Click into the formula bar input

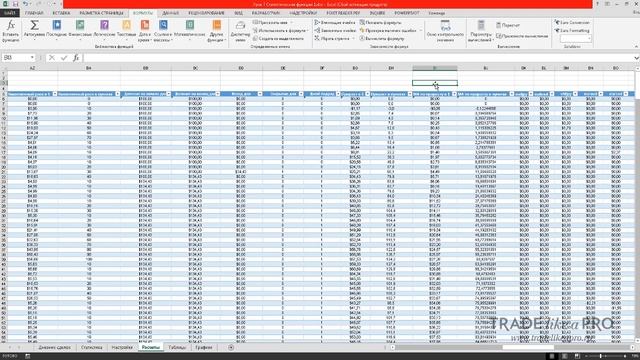[357, 58]
